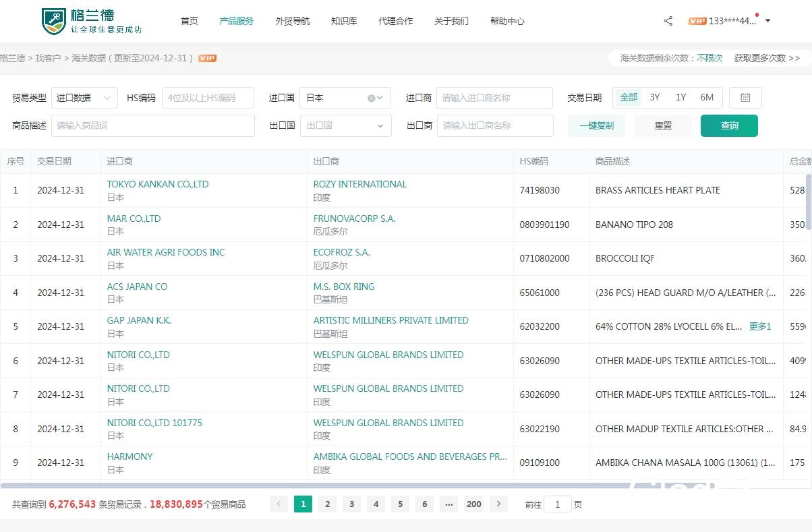Select 3Y transaction date range
This screenshot has width=812, height=532.
tap(655, 98)
